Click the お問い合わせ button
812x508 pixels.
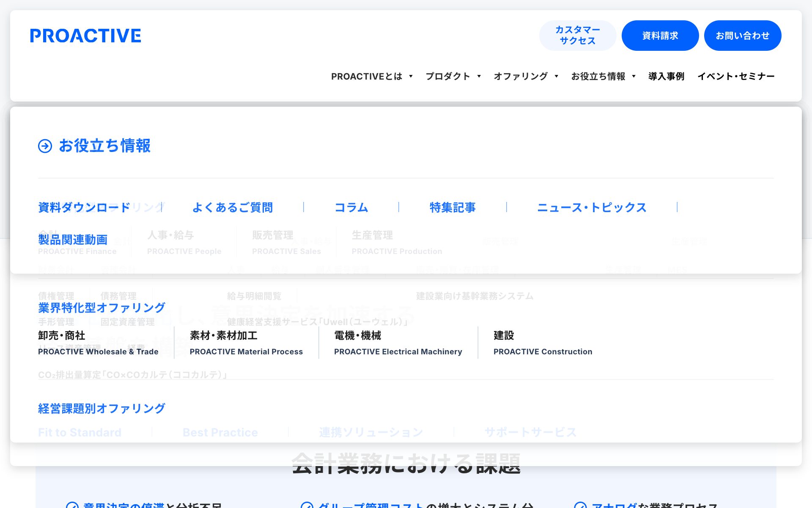coord(742,36)
